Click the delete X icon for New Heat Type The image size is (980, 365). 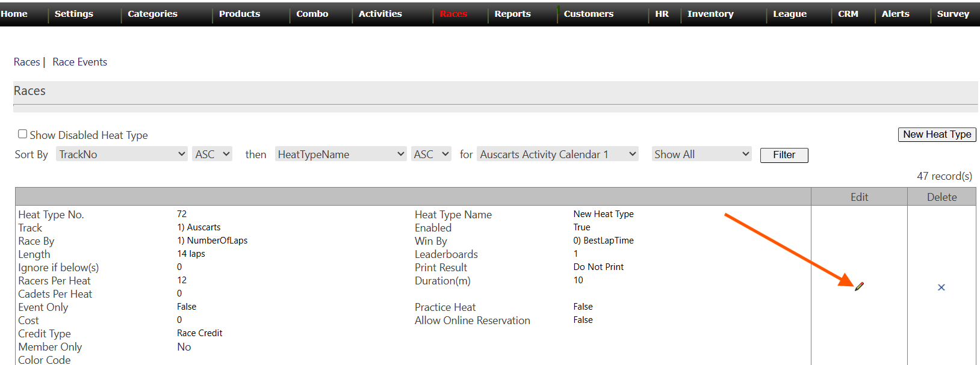point(941,287)
